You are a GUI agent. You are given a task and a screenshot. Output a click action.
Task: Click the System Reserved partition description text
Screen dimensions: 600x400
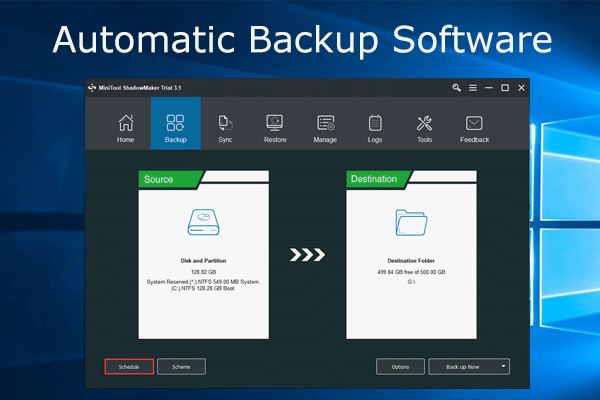coord(204,285)
